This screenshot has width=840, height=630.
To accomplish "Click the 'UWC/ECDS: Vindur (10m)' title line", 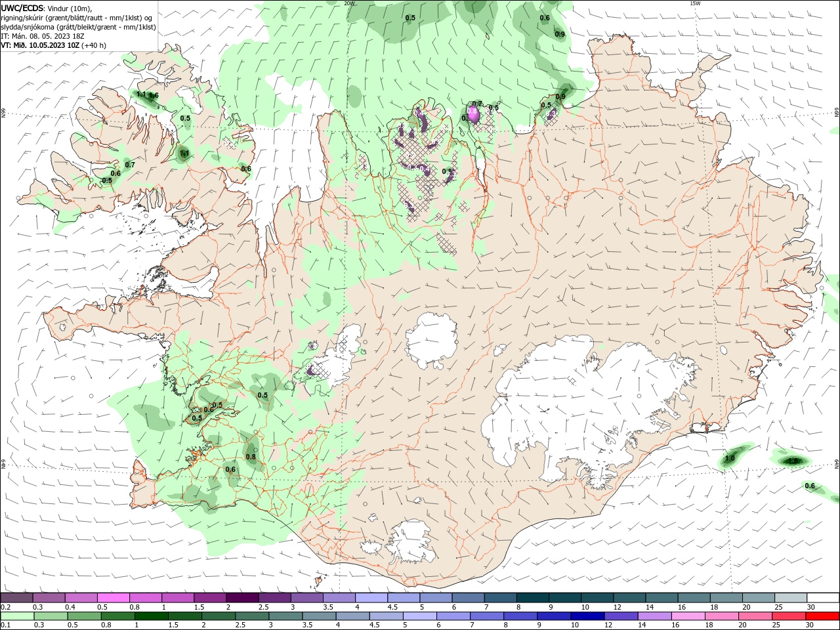I will pos(45,8).
